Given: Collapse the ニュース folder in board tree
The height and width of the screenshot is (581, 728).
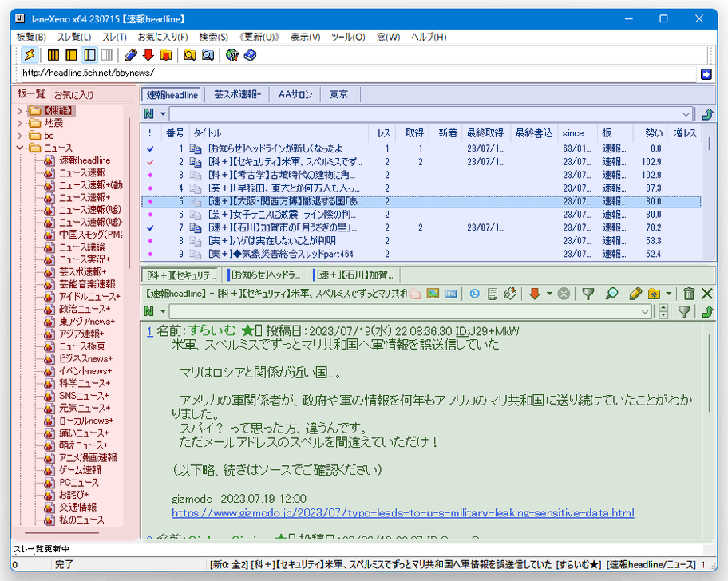Looking at the screenshot, I should (19, 148).
